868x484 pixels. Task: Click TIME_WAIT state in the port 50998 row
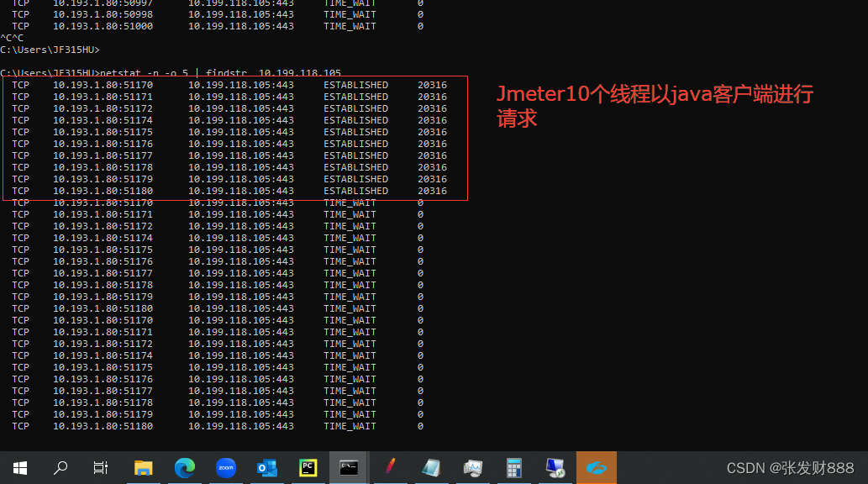pyautogui.click(x=350, y=14)
